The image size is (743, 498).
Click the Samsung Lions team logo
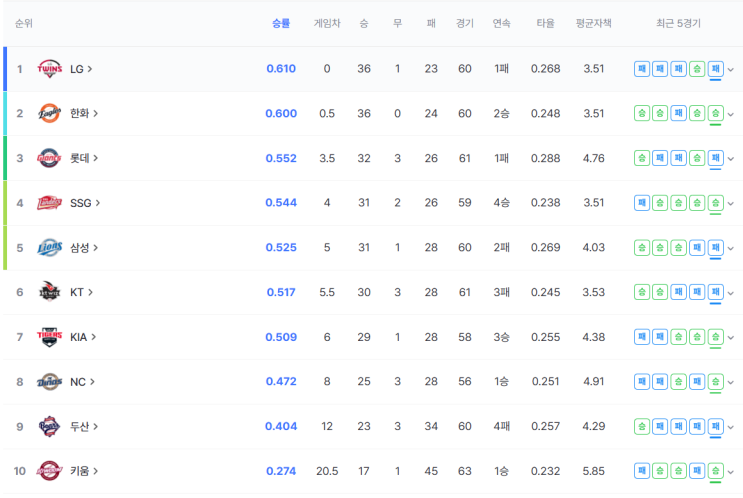(49, 247)
